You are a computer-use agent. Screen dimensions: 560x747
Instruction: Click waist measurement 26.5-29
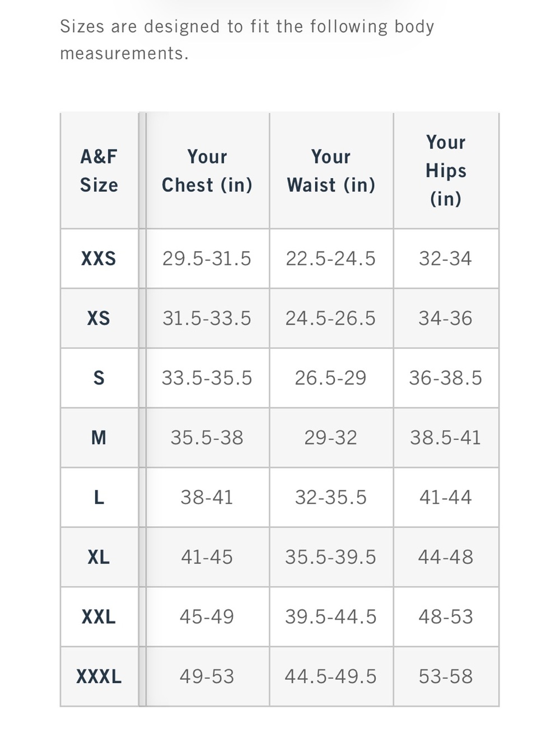[x=331, y=378]
